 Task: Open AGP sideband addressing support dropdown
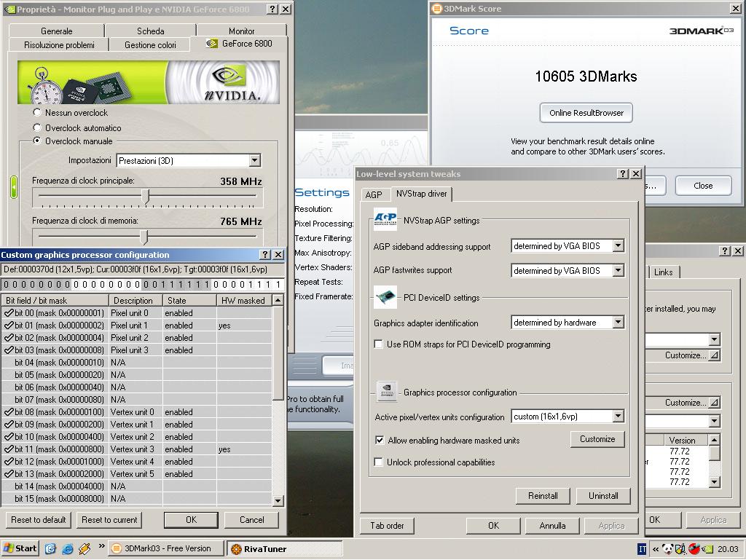(618, 246)
